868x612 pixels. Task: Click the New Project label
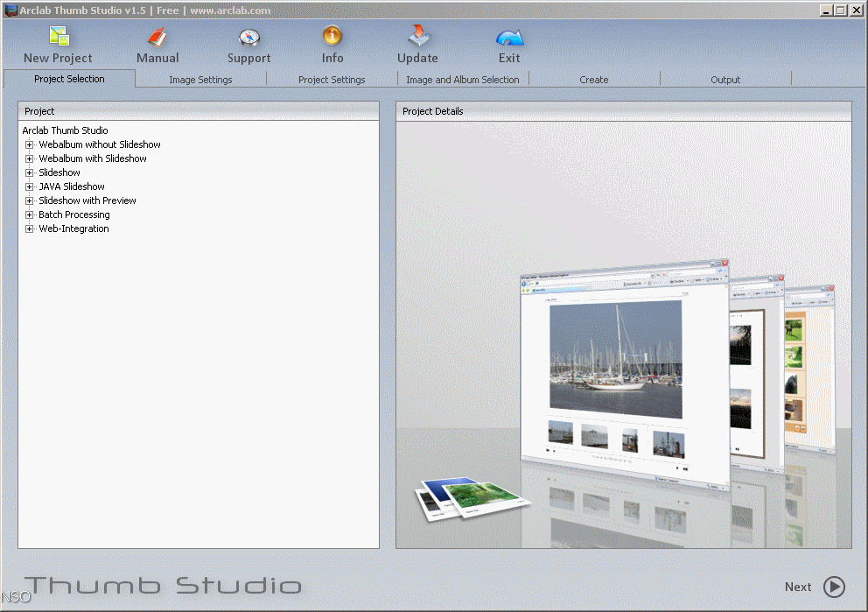tap(58, 58)
